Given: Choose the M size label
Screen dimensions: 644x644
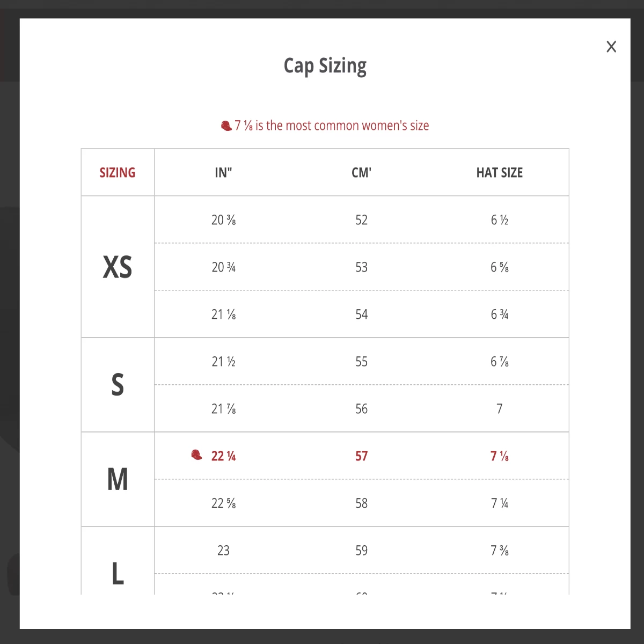Looking at the screenshot, I should tap(118, 479).
